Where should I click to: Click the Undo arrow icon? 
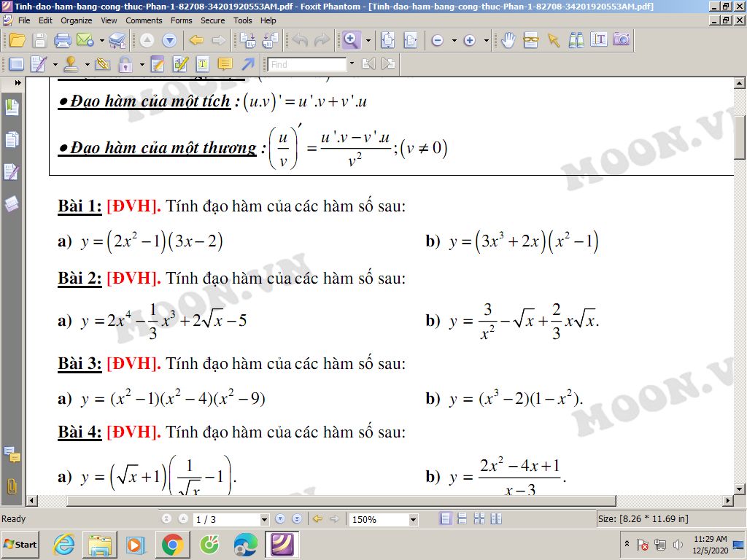coord(300,41)
